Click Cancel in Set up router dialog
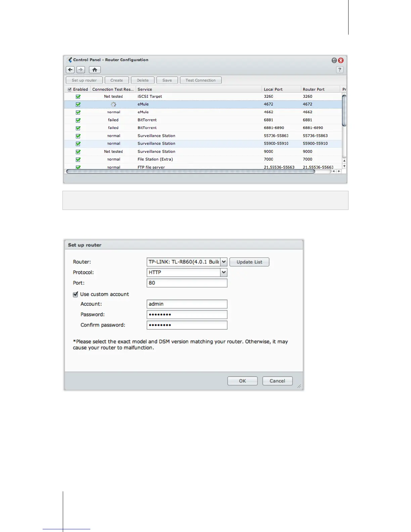411x532 pixels. [x=277, y=381]
